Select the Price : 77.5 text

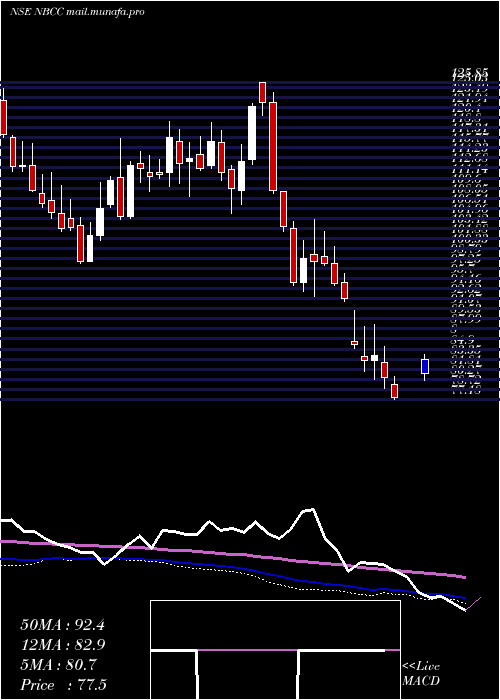(x=63, y=685)
